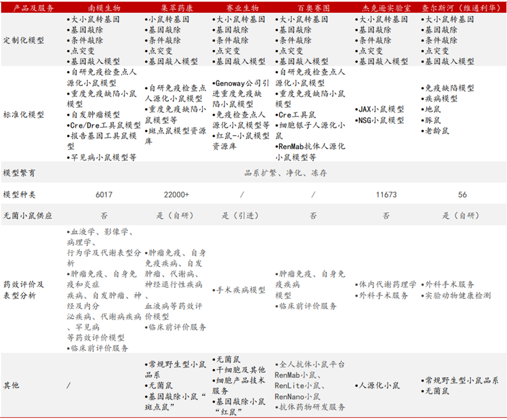Click the row label '无菌小鼠供应'
Image resolution: width=507 pixels, height=420 pixels.
click(28, 216)
